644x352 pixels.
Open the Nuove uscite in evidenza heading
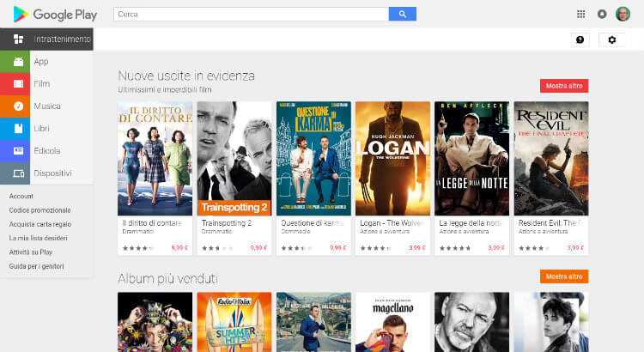(x=186, y=76)
